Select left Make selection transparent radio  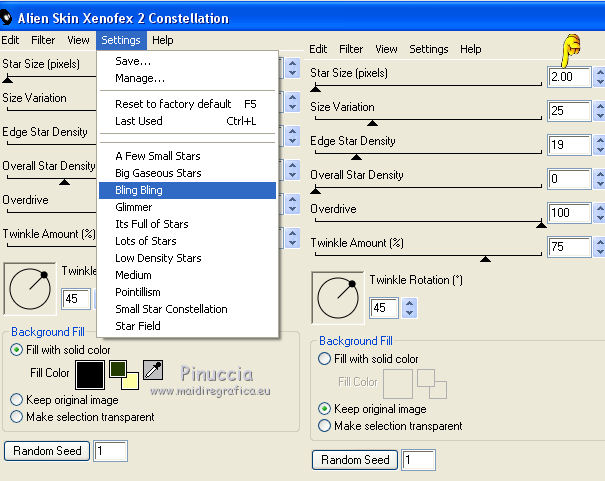coord(16,417)
